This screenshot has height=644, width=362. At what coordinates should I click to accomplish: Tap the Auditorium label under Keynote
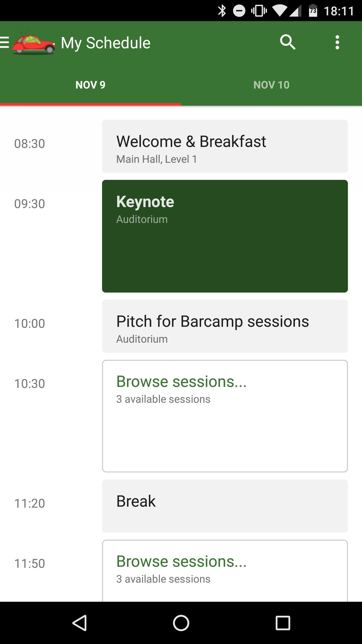pyautogui.click(x=142, y=219)
